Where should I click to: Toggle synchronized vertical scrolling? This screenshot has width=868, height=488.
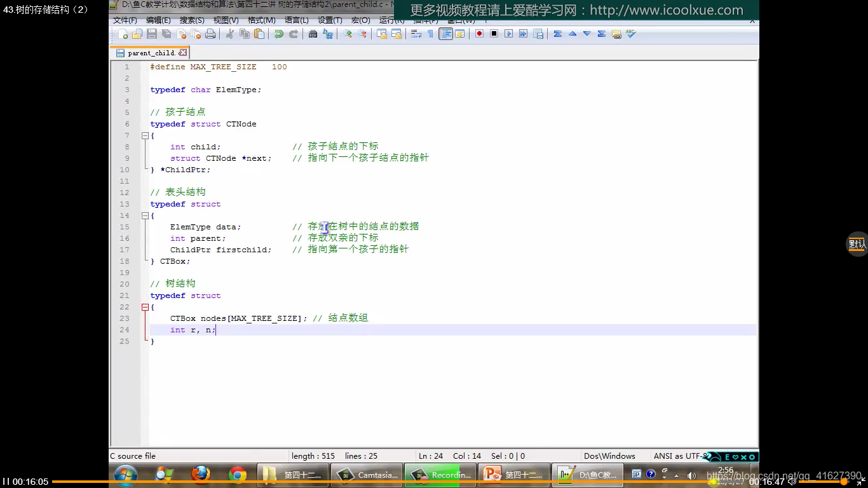coord(381,34)
